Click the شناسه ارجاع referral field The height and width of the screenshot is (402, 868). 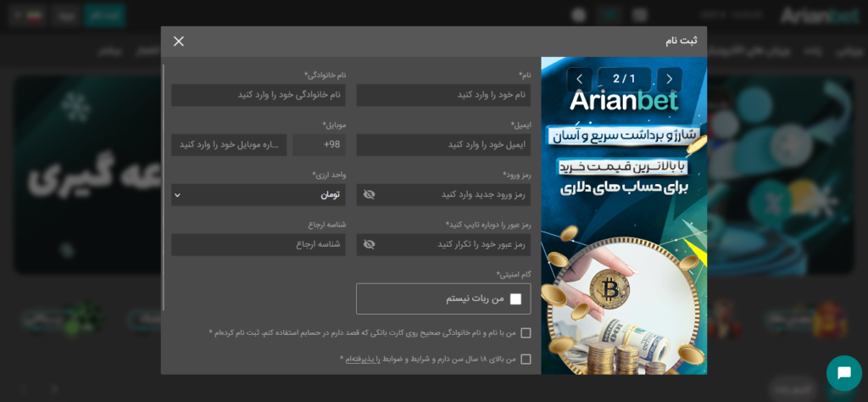[x=259, y=245]
